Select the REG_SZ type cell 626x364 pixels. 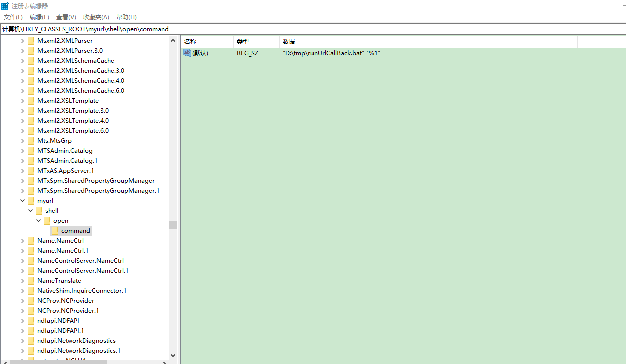coord(248,53)
